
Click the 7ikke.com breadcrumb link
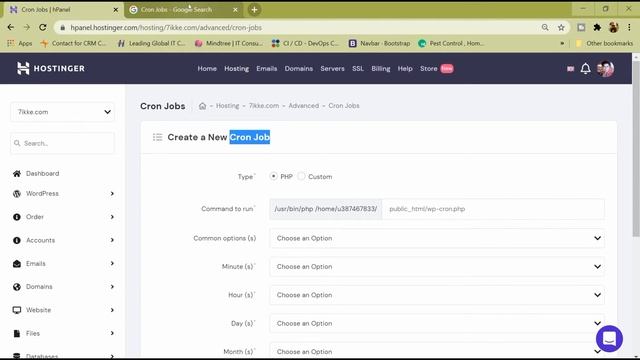[x=264, y=106]
